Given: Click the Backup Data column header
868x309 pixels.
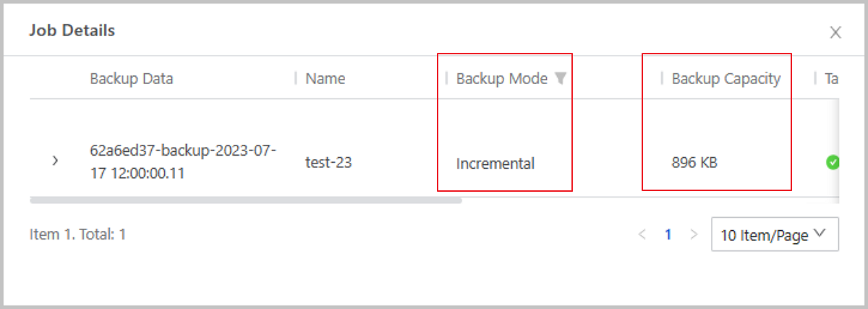Looking at the screenshot, I should (x=131, y=79).
